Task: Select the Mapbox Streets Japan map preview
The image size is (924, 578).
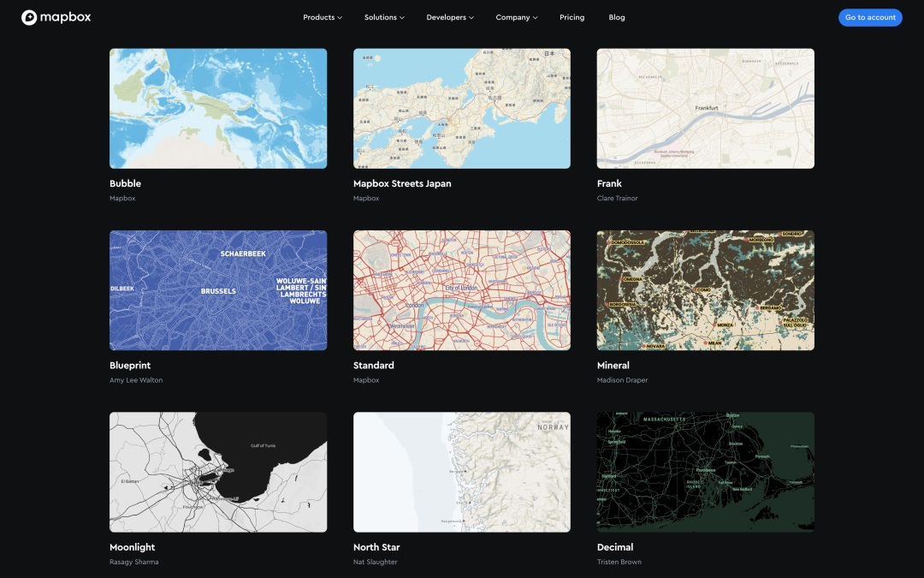Action: pos(462,109)
